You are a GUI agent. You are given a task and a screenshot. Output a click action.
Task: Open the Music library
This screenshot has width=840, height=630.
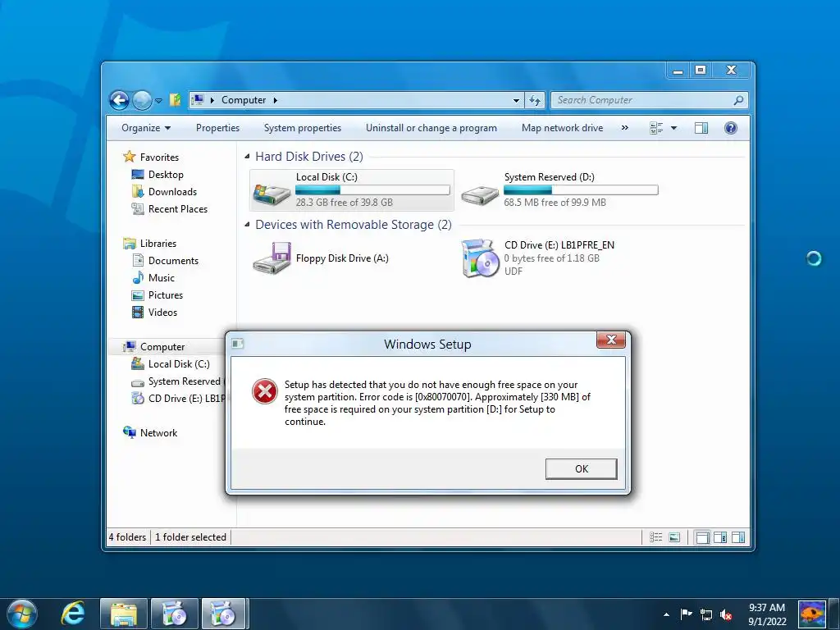(162, 277)
